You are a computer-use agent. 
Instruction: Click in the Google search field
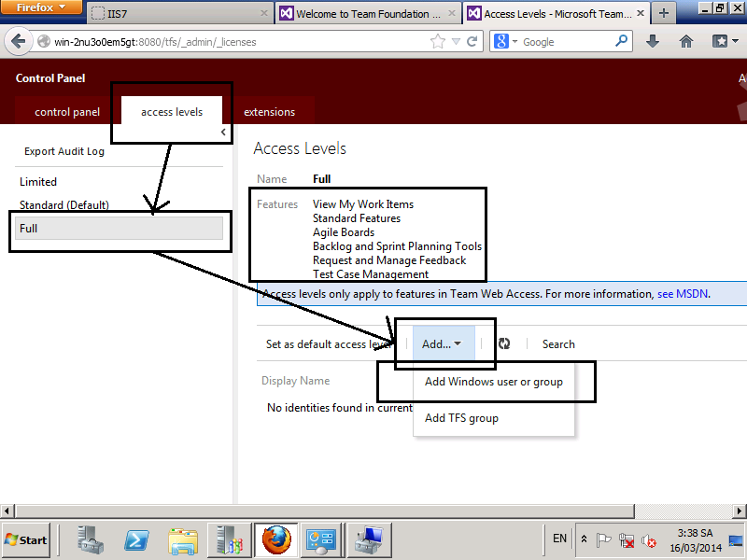(567, 42)
